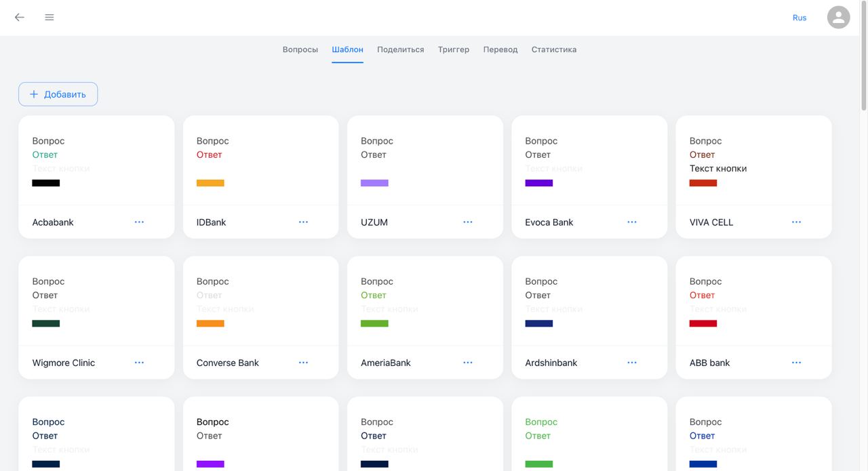Viewport: 868px width, 471px height.
Task: Open the user profile avatar
Action: pyautogui.click(x=839, y=17)
